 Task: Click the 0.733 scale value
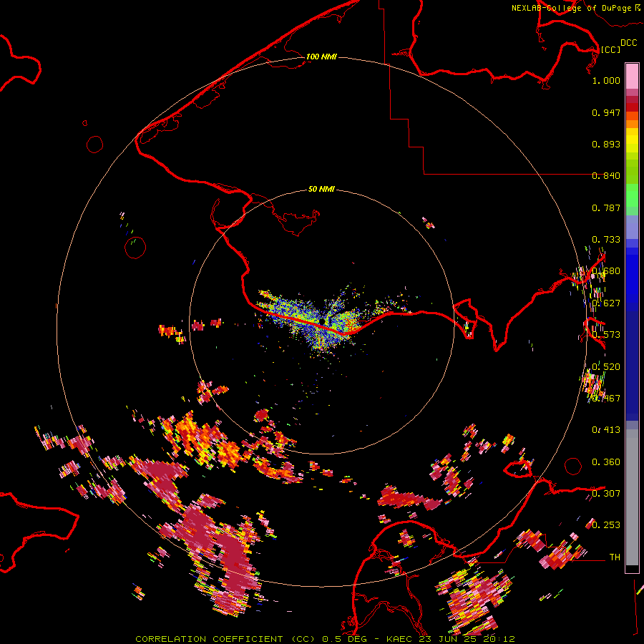pos(606,240)
